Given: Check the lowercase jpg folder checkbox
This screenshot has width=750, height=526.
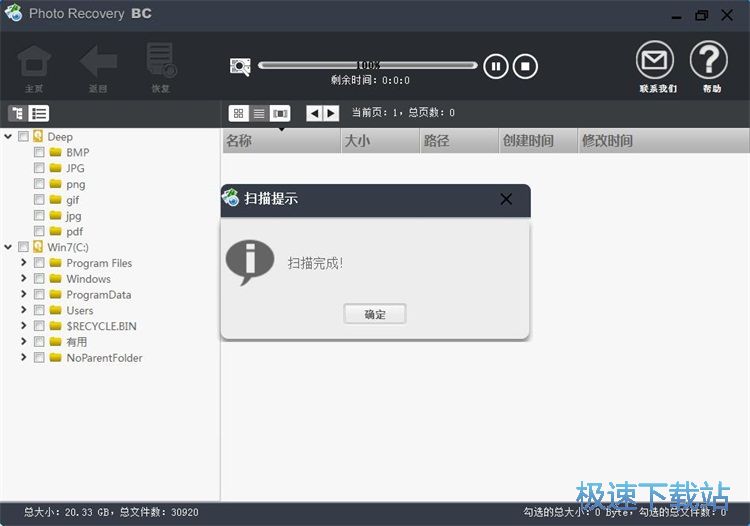Looking at the screenshot, I should pyautogui.click(x=39, y=216).
